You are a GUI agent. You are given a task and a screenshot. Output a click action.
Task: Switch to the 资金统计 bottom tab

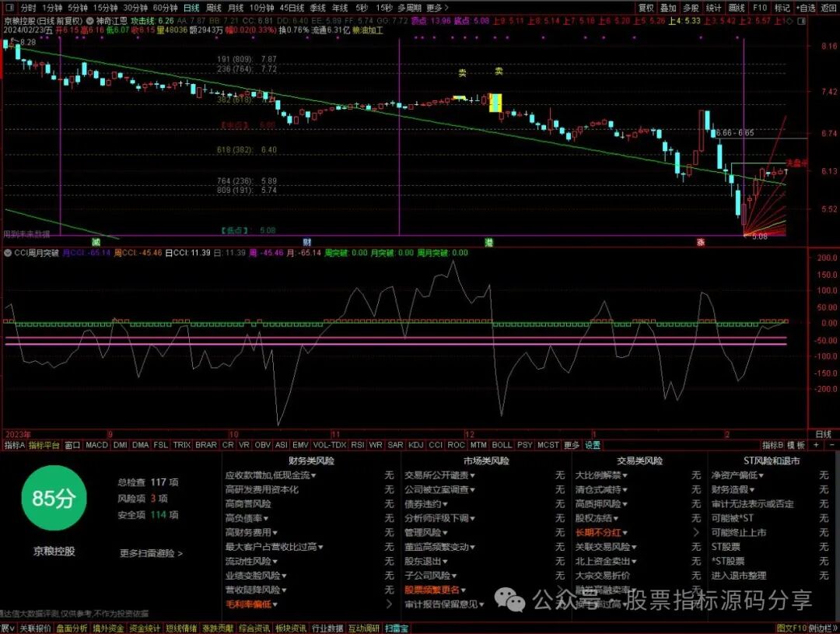coord(145,628)
